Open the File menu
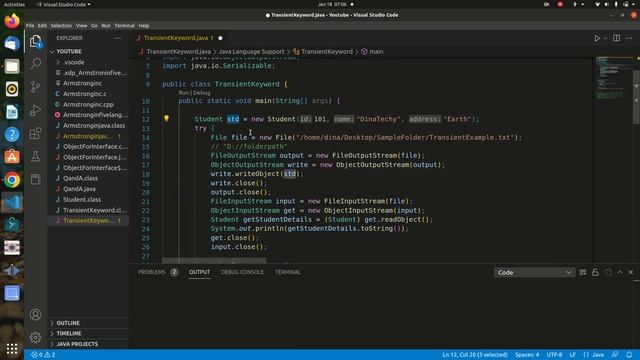The image size is (640, 360). 30,25
